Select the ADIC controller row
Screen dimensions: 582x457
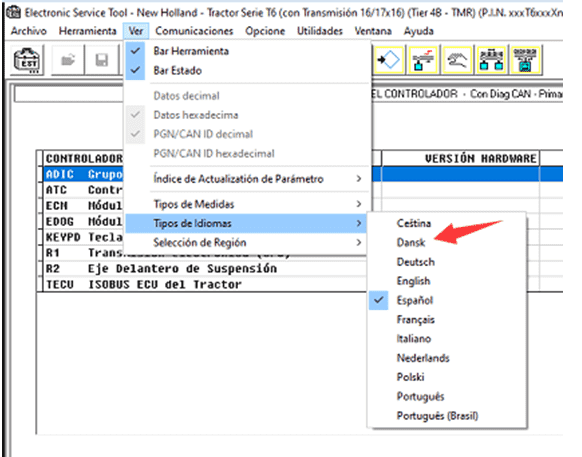[84, 174]
